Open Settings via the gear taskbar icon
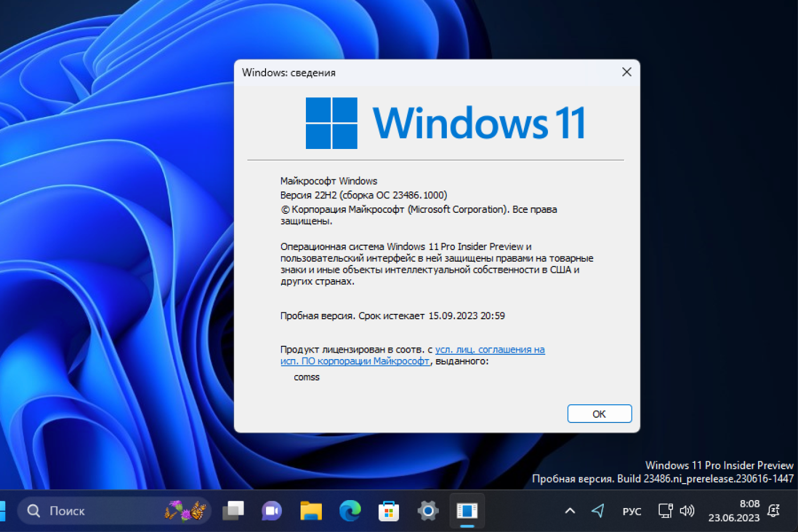The height and width of the screenshot is (532, 798). pyautogui.click(x=427, y=511)
